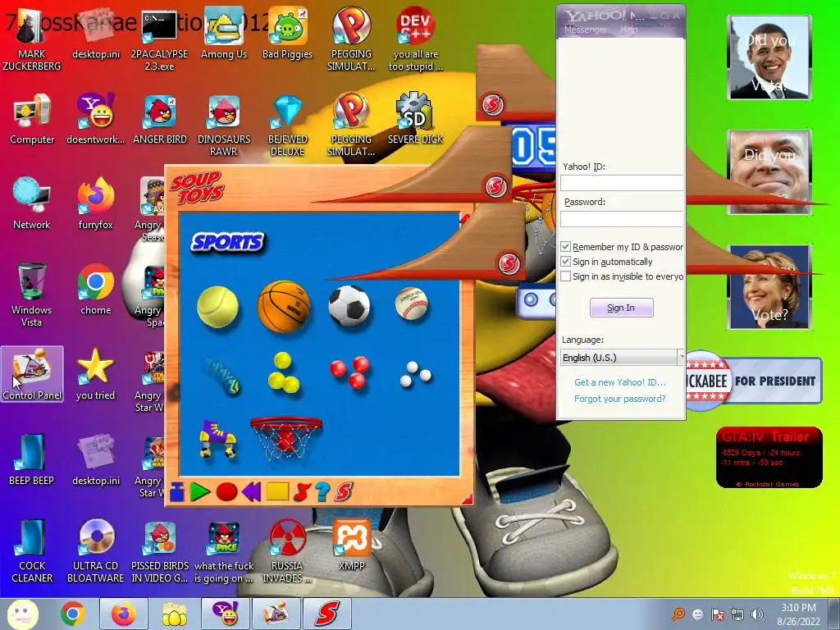
Task: Click the red resize corner of Soup Toys
Action: [467, 499]
